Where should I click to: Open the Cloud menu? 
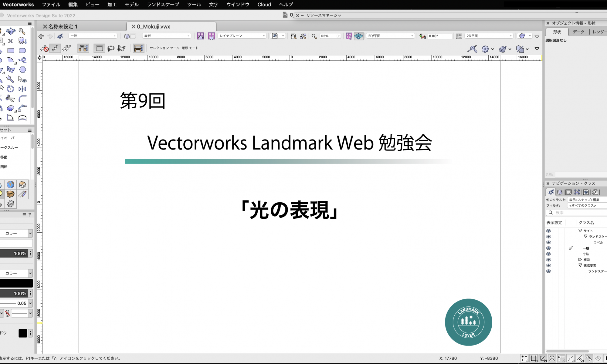pyautogui.click(x=264, y=5)
